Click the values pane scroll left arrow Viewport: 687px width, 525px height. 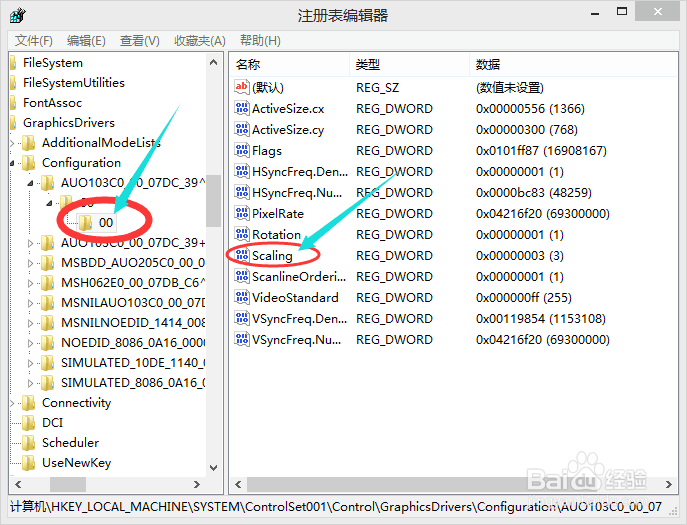(x=238, y=484)
